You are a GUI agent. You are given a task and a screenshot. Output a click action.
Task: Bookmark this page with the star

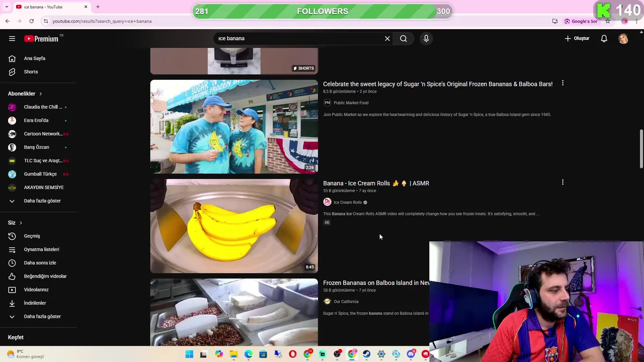coord(608,21)
